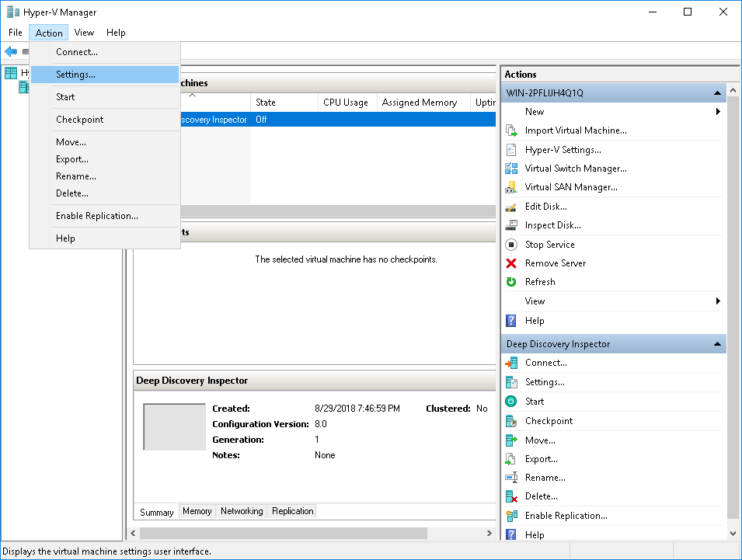742x560 pixels.
Task: Expand the View submenu arrow
Action: [x=718, y=301]
